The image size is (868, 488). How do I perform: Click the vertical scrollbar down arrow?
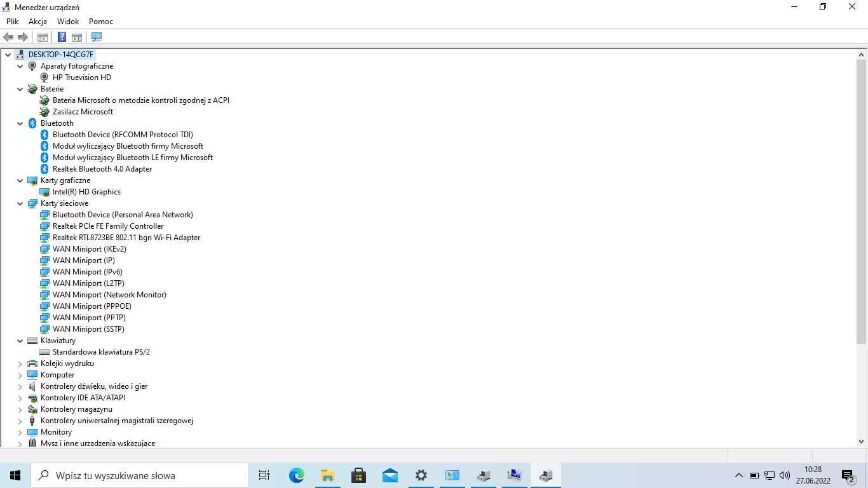[x=862, y=441]
